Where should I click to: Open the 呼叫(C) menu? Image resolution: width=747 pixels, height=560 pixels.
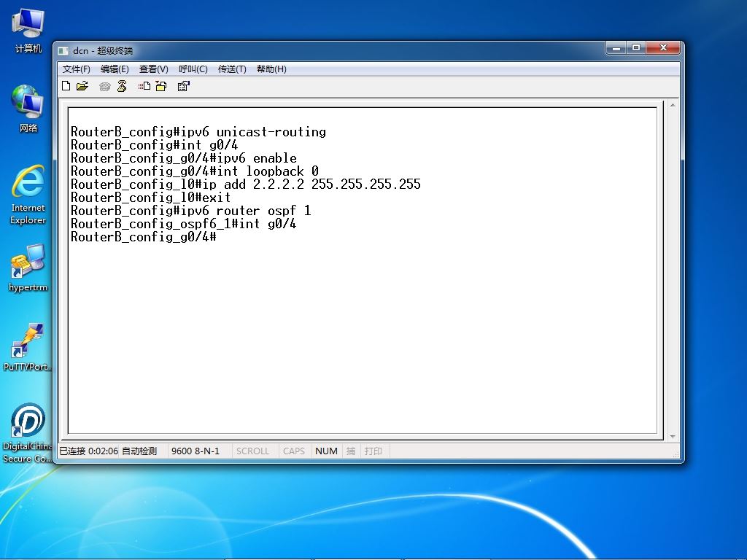click(193, 69)
